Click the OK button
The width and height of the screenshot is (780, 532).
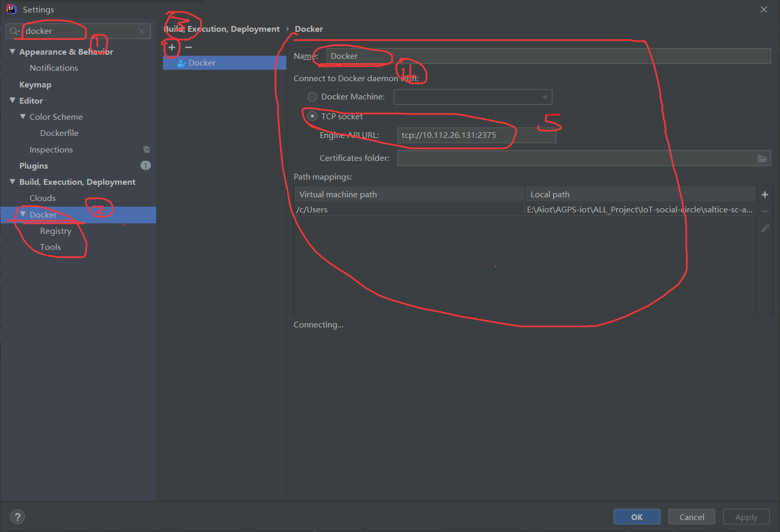point(637,517)
